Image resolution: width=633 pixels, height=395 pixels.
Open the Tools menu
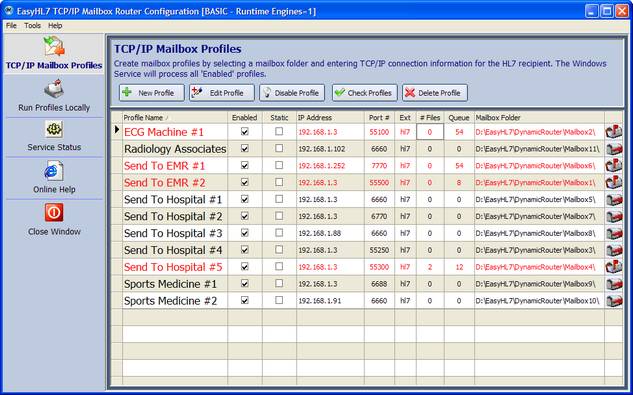(32, 25)
